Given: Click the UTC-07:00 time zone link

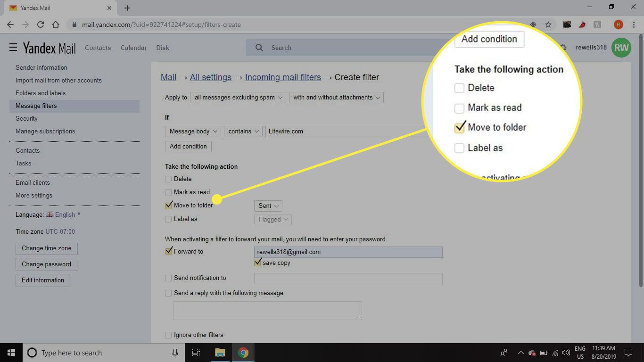Looking at the screenshot, I should coord(60,231).
